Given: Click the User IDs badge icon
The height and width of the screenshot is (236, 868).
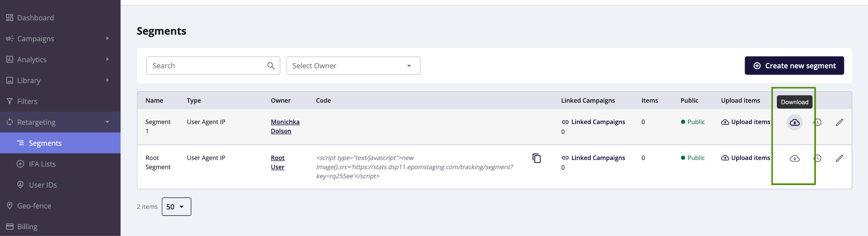Looking at the screenshot, I should 20,185.
